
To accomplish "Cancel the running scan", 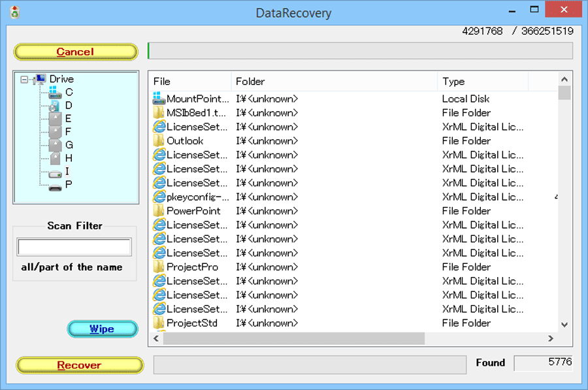I will pyautogui.click(x=75, y=52).
